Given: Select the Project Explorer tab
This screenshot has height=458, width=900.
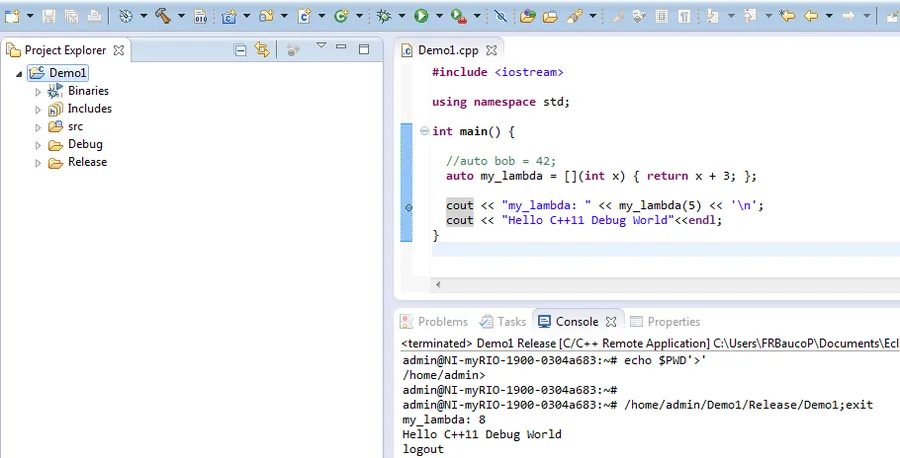Looking at the screenshot, I should click(65, 50).
